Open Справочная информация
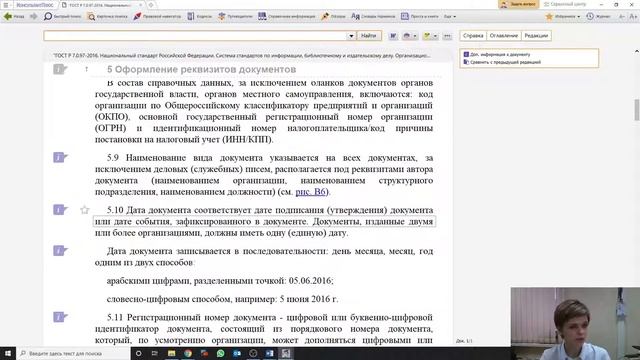640x360 pixels. [287, 16]
